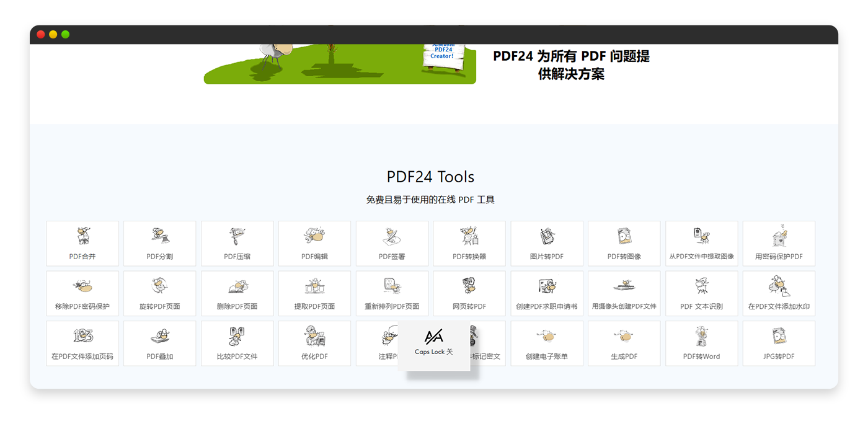The height and width of the screenshot is (434, 868).
Task: Open the 用密码保护PDF tool
Action: click(x=779, y=244)
